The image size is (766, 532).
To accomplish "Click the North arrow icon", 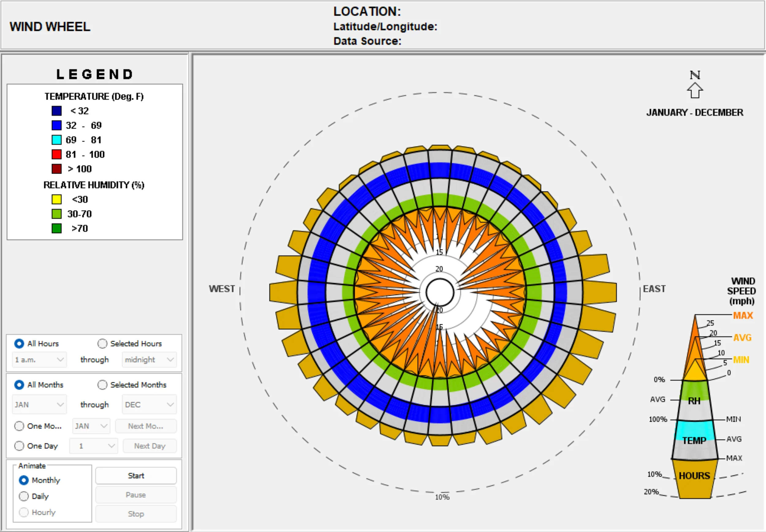I will tap(695, 90).
